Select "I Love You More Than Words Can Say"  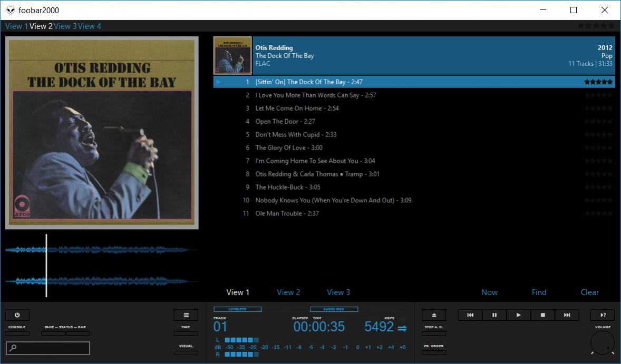414,95
